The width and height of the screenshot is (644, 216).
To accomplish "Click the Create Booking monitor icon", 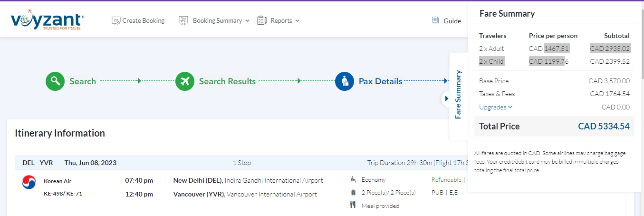I will 116,21.
